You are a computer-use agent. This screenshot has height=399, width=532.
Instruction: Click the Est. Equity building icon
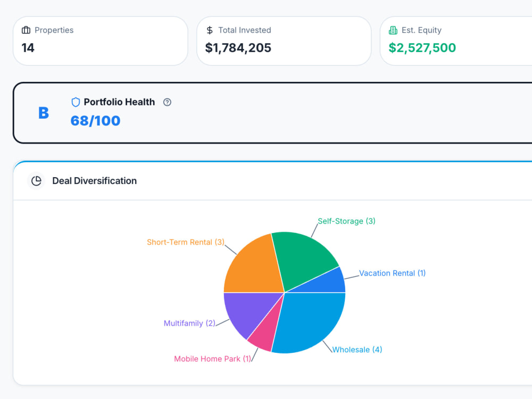click(x=393, y=30)
